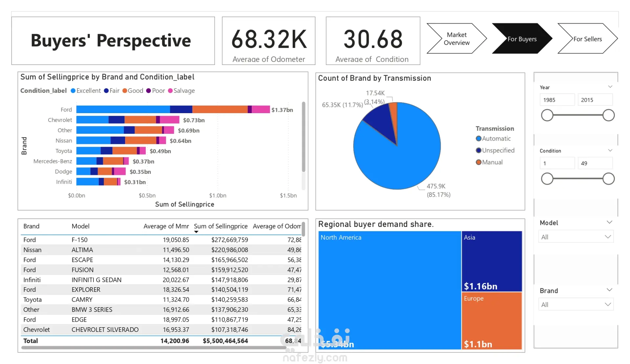Click the Year slider right handle
This screenshot has width=630, height=364.
point(609,115)
